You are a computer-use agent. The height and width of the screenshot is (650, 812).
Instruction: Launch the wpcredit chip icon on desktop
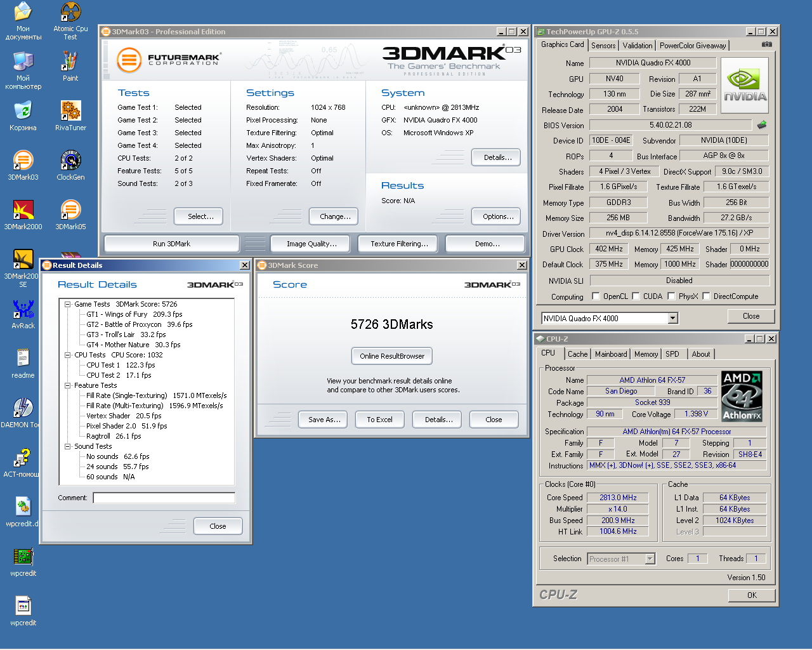23,561
